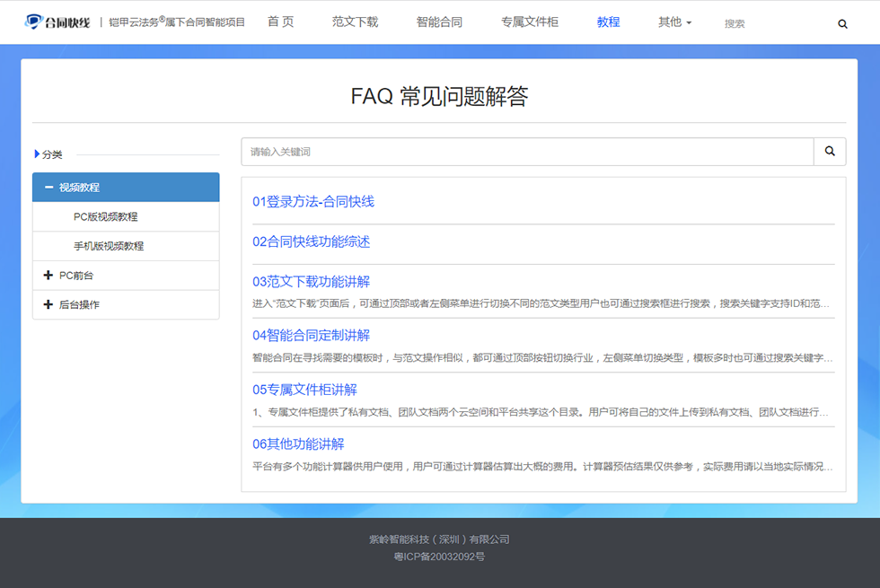The image size is (880, 588).
Task: Select 手机版视频教程 subcategory
Action: (x=126, y=246)
